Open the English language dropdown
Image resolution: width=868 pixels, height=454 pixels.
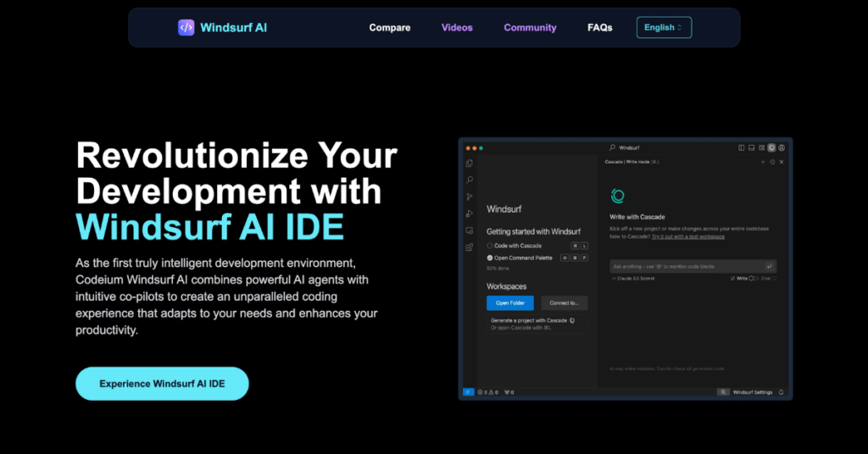point(664,27)
